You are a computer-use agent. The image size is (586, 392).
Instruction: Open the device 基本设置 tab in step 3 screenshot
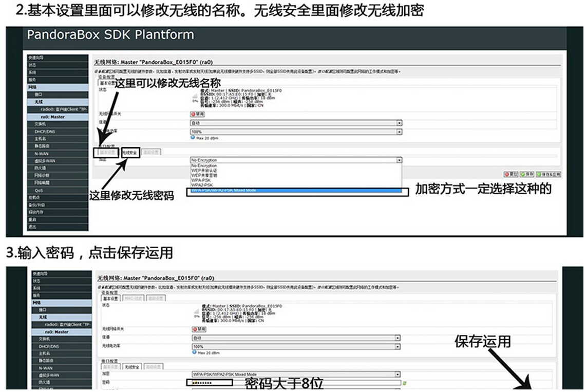111,298
